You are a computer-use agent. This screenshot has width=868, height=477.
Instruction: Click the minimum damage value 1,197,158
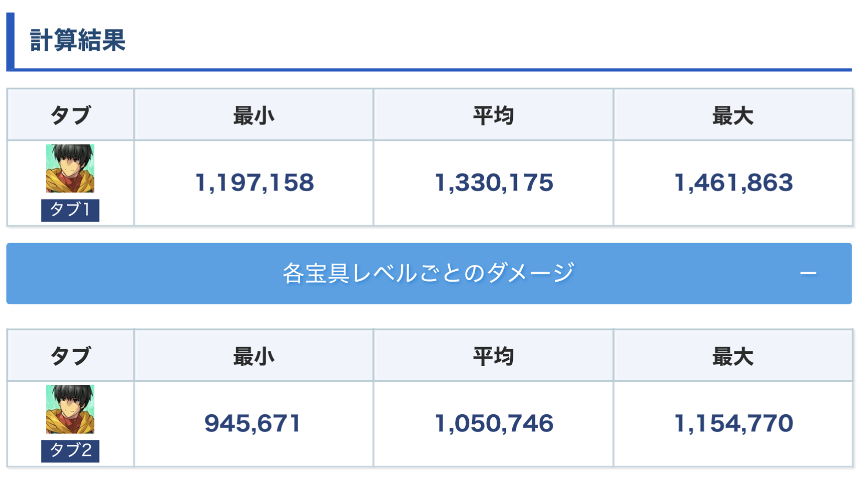254,183
